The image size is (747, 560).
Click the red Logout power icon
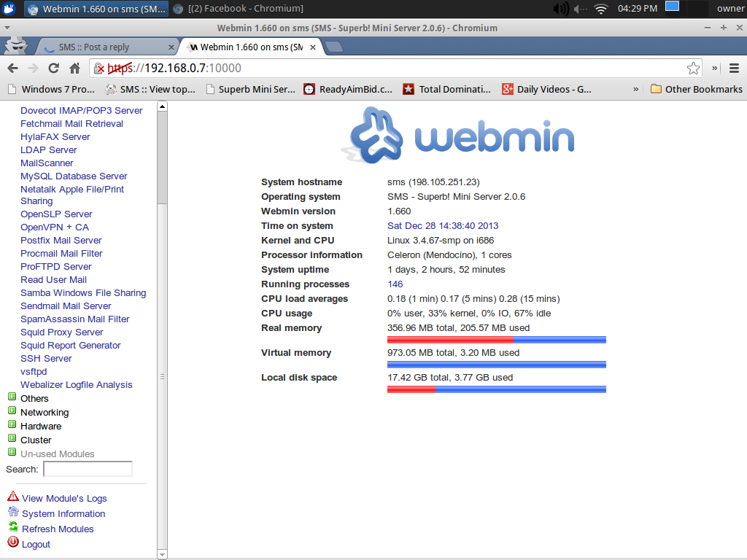click(x=12, y=542)
